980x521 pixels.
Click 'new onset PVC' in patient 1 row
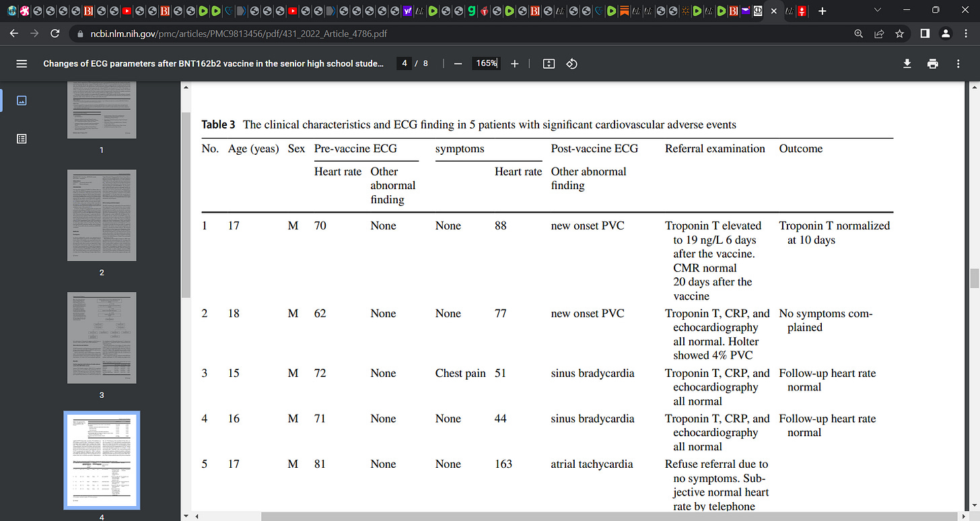pyautogui.click(x=588, y=225)
